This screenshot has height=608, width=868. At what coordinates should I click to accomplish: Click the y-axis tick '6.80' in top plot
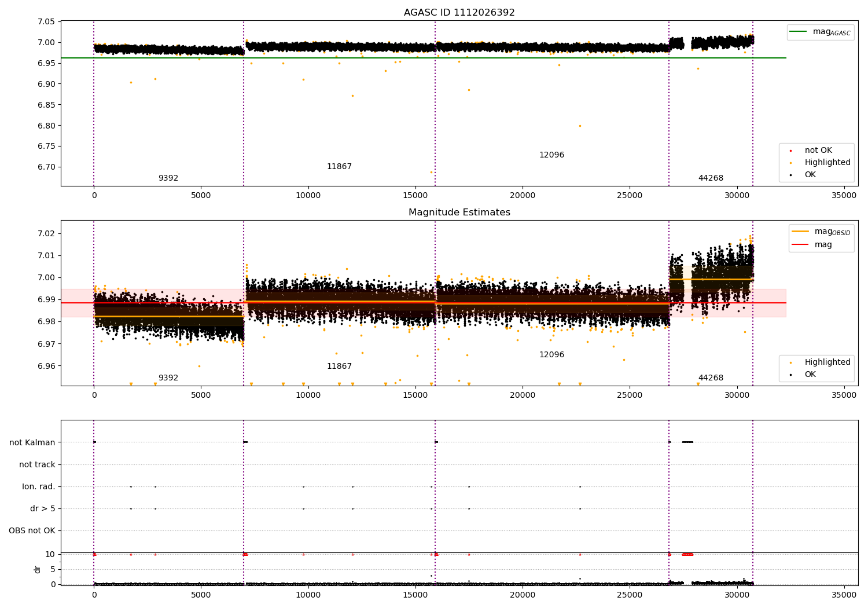point(47,126)
